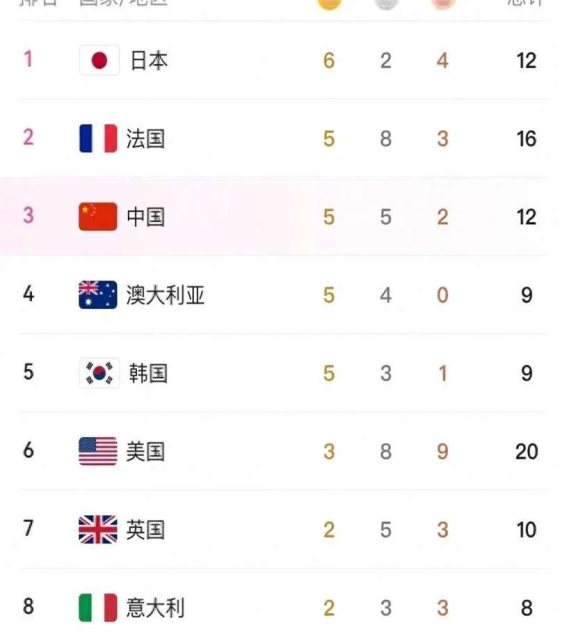Image resolution: width=576 pixels, height=632 pixels.
Task: Open the 美国 country name
Action: tap(146, 451)
